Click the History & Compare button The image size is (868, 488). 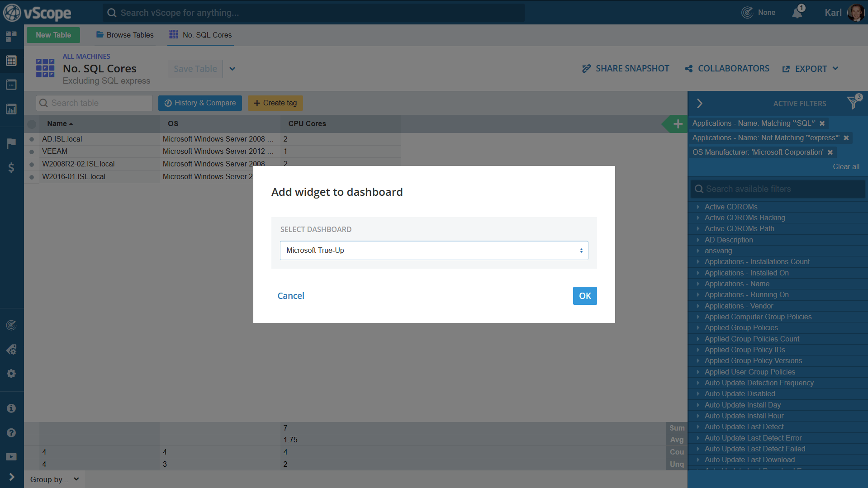(x=200, y=103)
